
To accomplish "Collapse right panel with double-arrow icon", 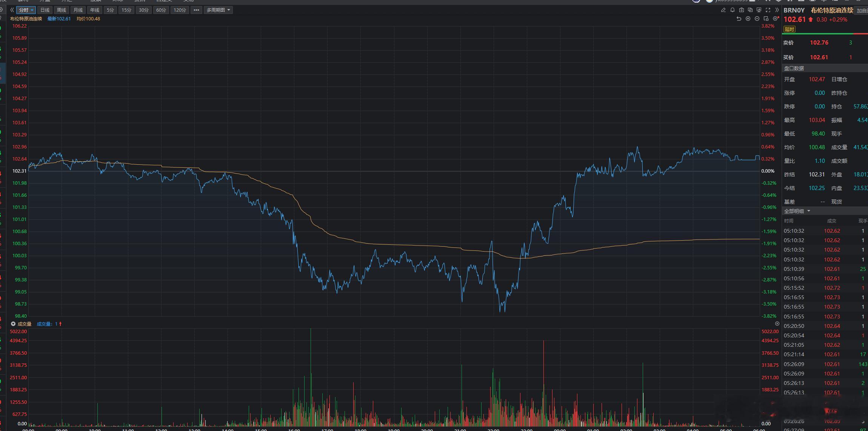I will click(x=777, y=10).
